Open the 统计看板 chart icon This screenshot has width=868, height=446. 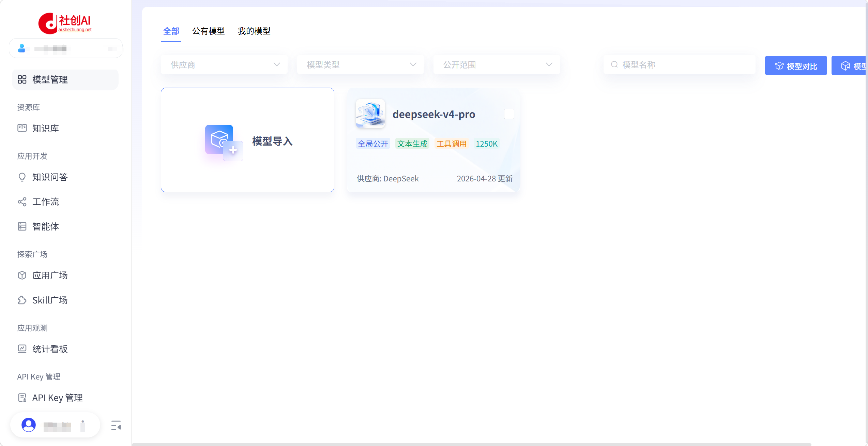point(22,349)
